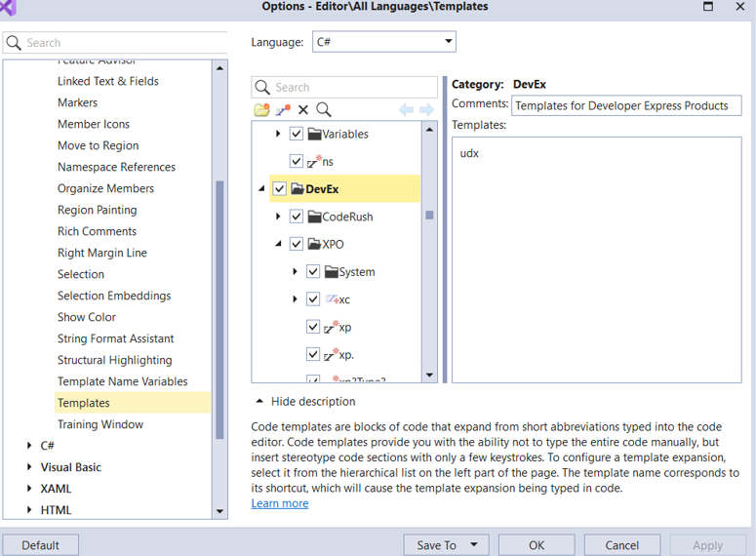Select Region Painting option page
Screen dimensions: 756x556
(x=97, y=210)
